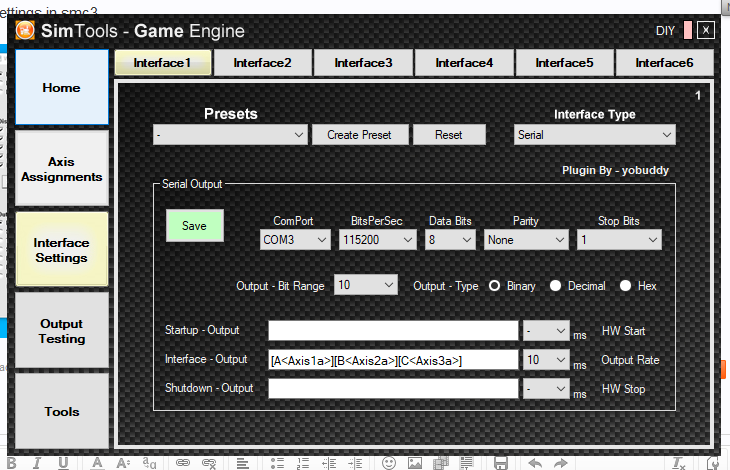Toggle bold formatting in the forum editor

click(11, 463)
